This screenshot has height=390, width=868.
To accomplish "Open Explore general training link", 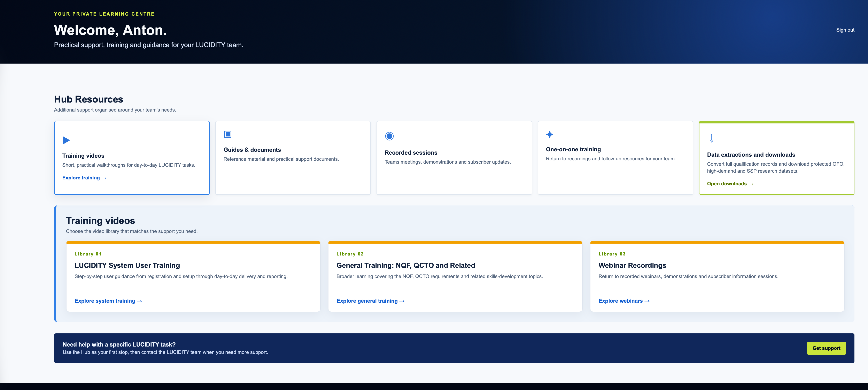I will pyautogui.click(x=370, y=301).
